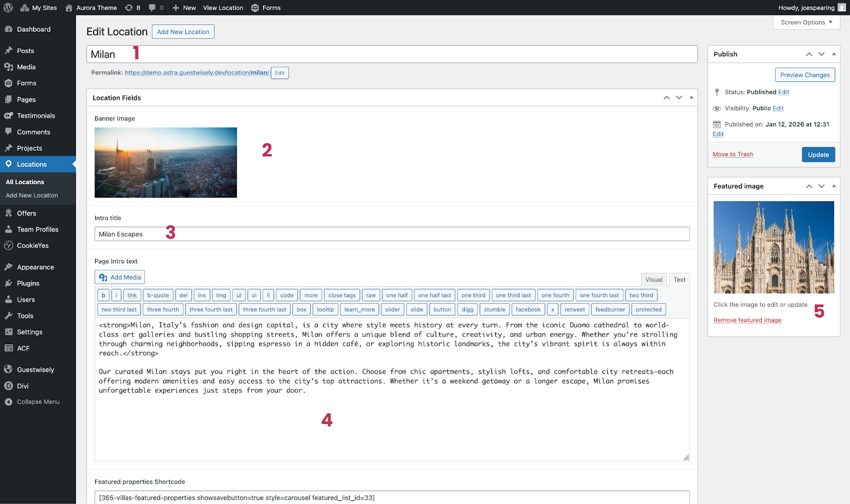Click the Update button
Viewport: 850px width, 504px height.
point(818,155)
